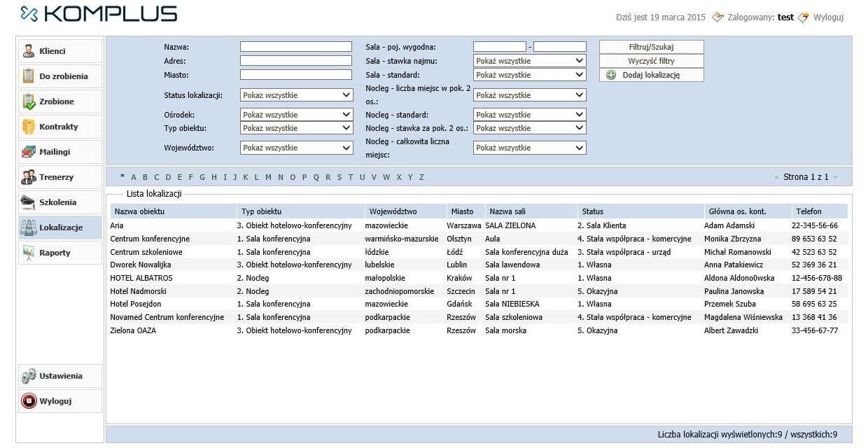The image size is (868, 448).
Task: Click the Szkolenia projector icon
Action: (x=29, y=202)
